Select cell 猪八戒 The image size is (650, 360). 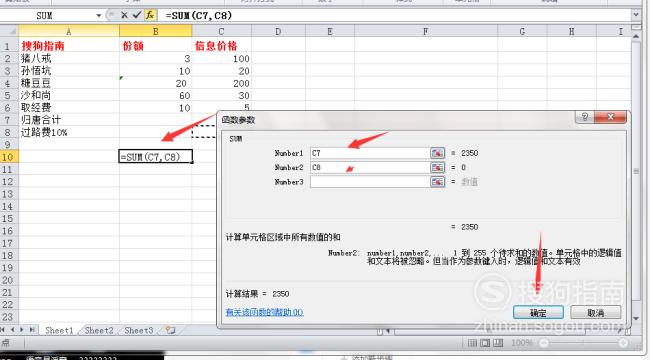coord(69,58)
